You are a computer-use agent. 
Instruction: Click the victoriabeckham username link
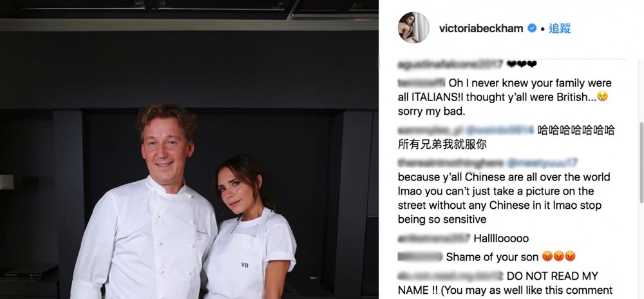pyautogui.click(x=481, y=28)
